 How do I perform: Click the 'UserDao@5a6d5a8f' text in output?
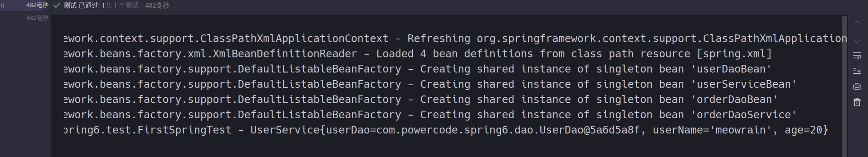pos(589,130)
